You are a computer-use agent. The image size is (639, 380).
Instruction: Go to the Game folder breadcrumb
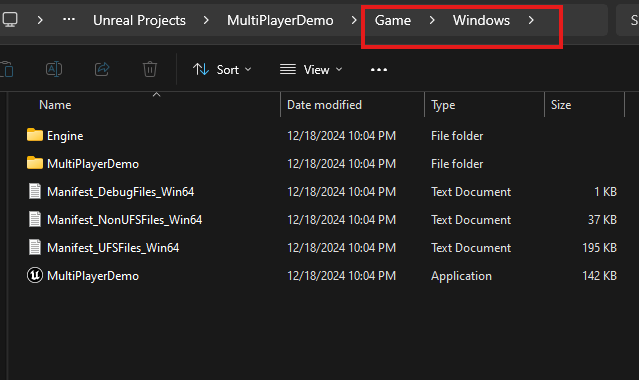pos(393,20)
